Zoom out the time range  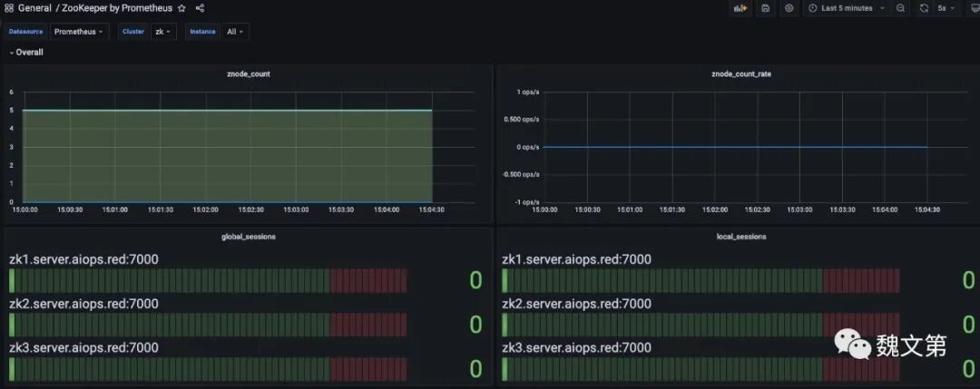900,8
